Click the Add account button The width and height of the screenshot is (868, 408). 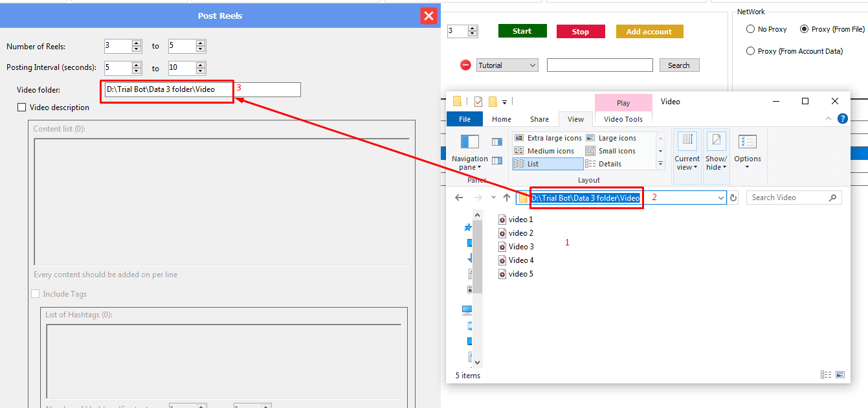click(649, 31)
